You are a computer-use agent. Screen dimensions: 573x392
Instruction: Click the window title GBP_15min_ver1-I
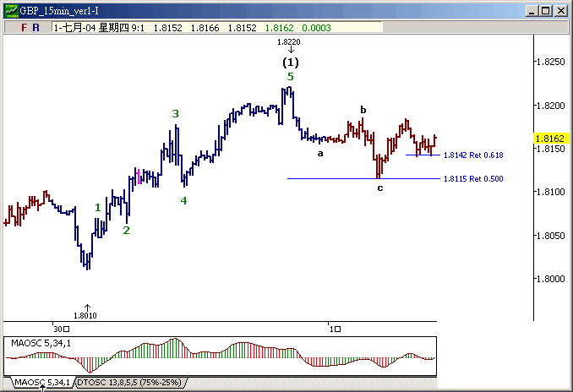coord(59,11)
